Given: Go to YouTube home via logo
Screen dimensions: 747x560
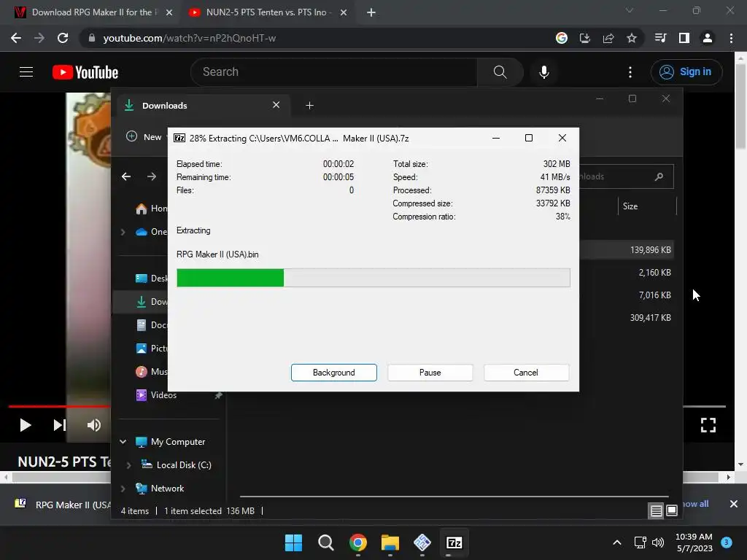Looking at the screenshot, I should click(85, 72).
